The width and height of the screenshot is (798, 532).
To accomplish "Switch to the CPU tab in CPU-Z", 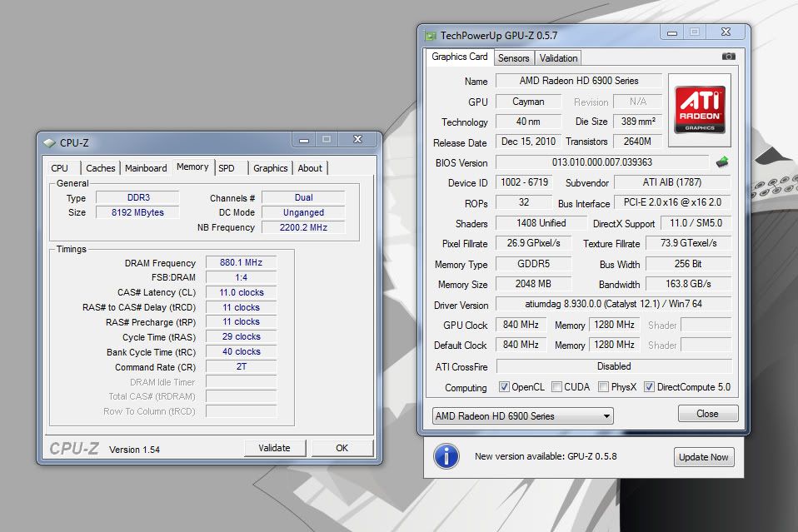I will (x=59, y=168).
